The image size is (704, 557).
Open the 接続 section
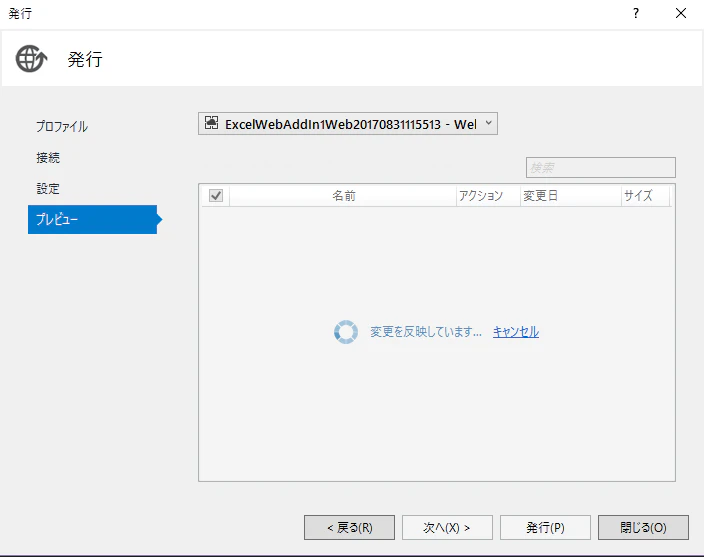pyautogui.click(x=48, y=158)
